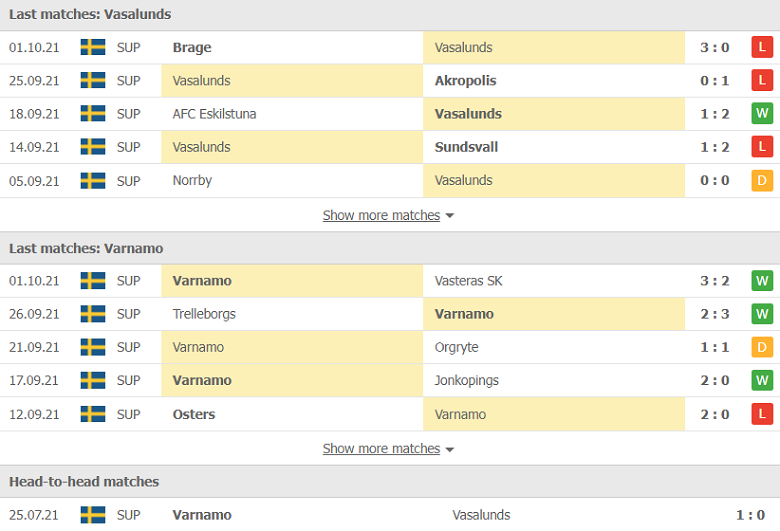Click the green W badge for AFC Eskilstuna match

[x=762, y=113]
